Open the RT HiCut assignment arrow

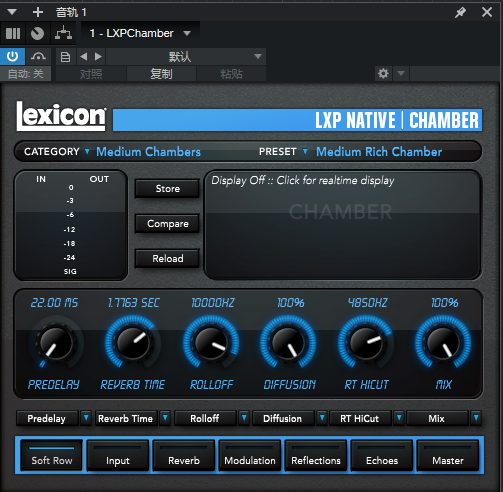tap(399, 418)
